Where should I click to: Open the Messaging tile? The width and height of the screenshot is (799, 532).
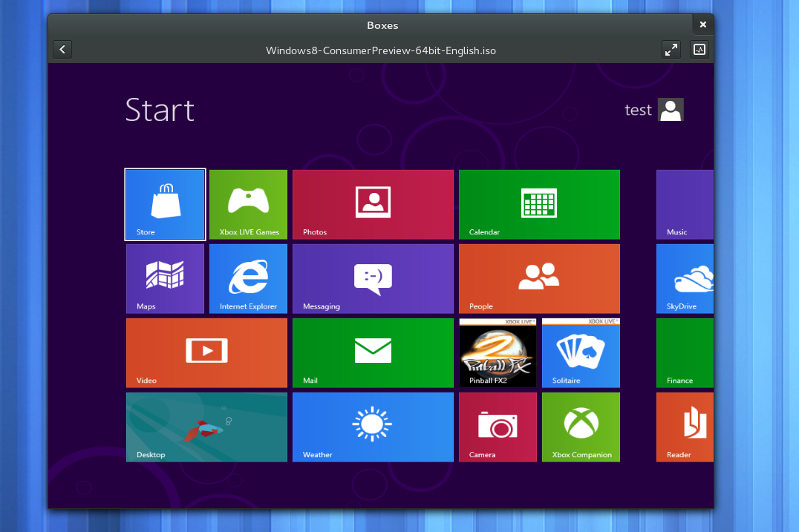coord(373,278)
